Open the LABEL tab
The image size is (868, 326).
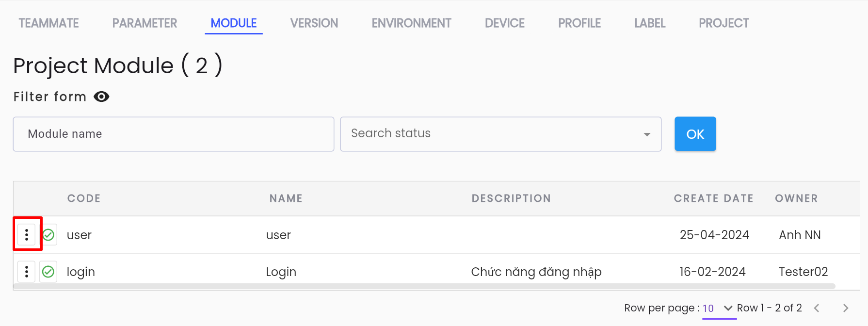[x=650, y=23]
